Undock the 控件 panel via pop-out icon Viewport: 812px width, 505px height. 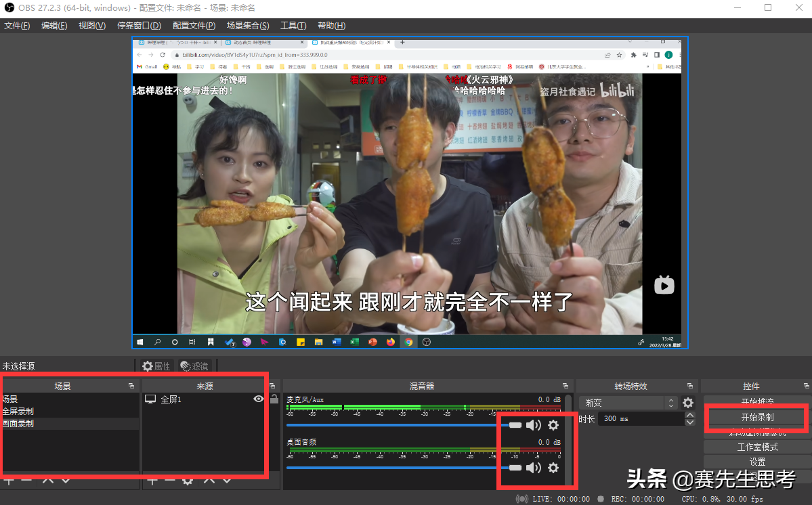click(807, 386)
